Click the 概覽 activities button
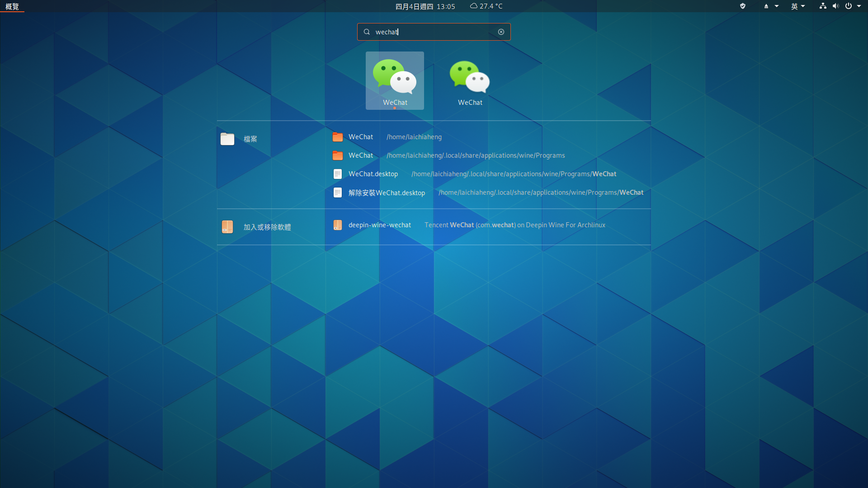868x488 pixels. (12, 6)
